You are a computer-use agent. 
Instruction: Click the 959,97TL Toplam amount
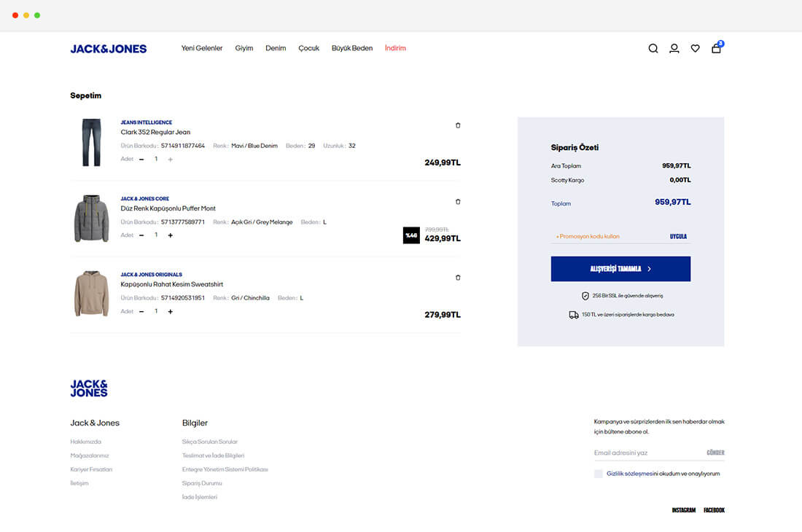tap(673, 202)
